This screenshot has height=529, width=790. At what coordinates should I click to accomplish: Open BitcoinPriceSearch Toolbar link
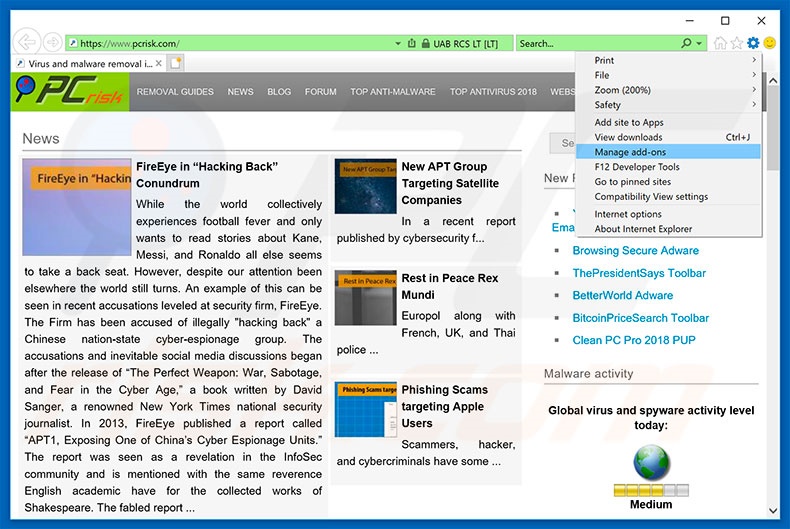click(640, 318)
